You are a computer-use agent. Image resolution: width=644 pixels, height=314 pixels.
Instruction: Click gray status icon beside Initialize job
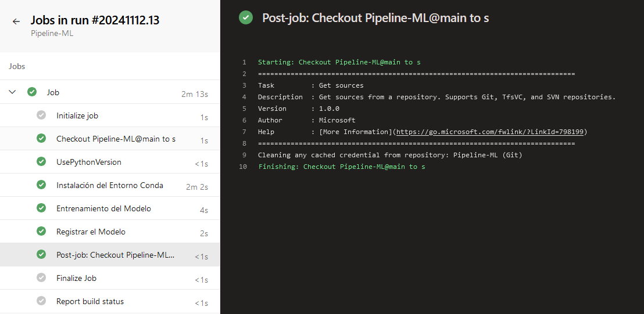click(x=41, y=116)
